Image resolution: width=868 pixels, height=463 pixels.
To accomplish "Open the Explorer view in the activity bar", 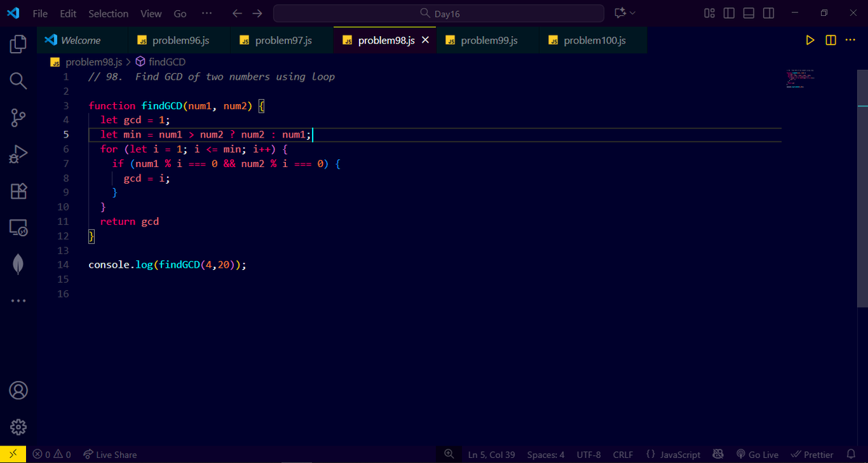I will tap(18, 44).
